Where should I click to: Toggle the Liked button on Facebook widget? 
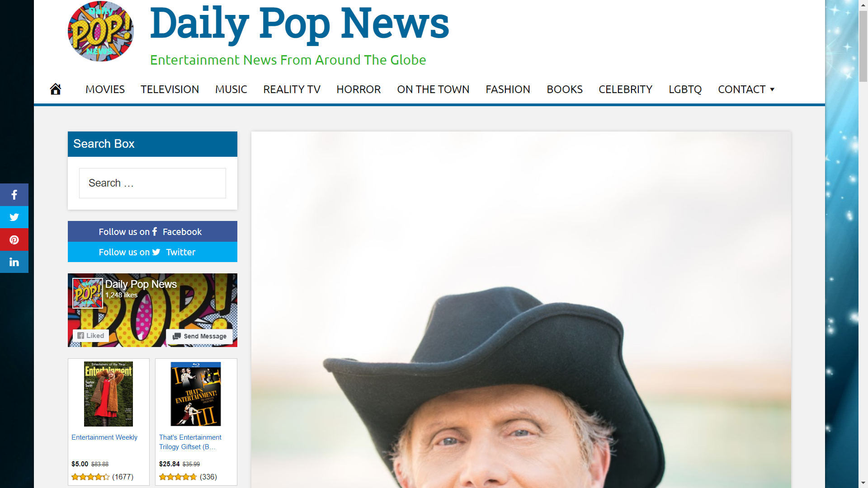click(x=90, y=336)
